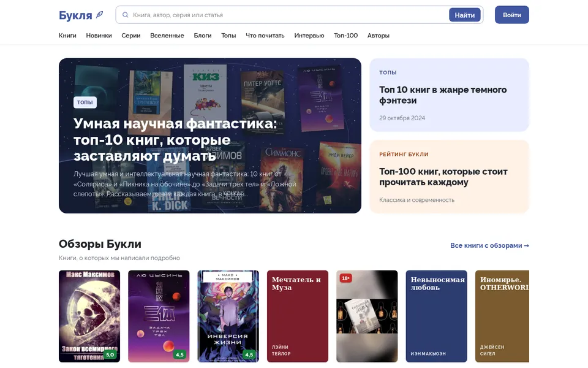Viewport: 588px width, 368px height.
Task: Open Мечтатель и Муза book card
Action: tap(298, 316)
